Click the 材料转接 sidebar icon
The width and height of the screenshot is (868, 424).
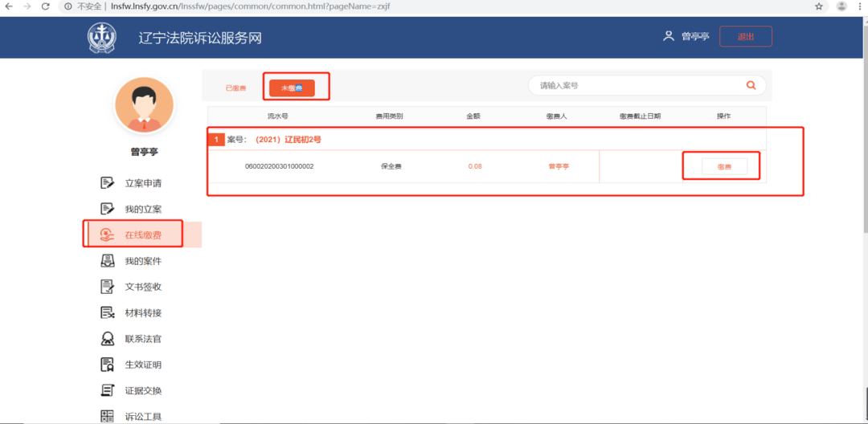107,313
